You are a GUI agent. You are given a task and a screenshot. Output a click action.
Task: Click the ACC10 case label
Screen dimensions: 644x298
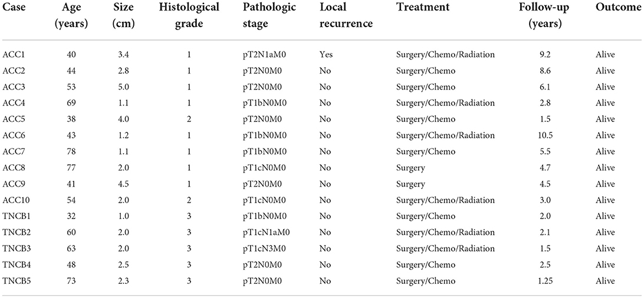tap(14, 200)
